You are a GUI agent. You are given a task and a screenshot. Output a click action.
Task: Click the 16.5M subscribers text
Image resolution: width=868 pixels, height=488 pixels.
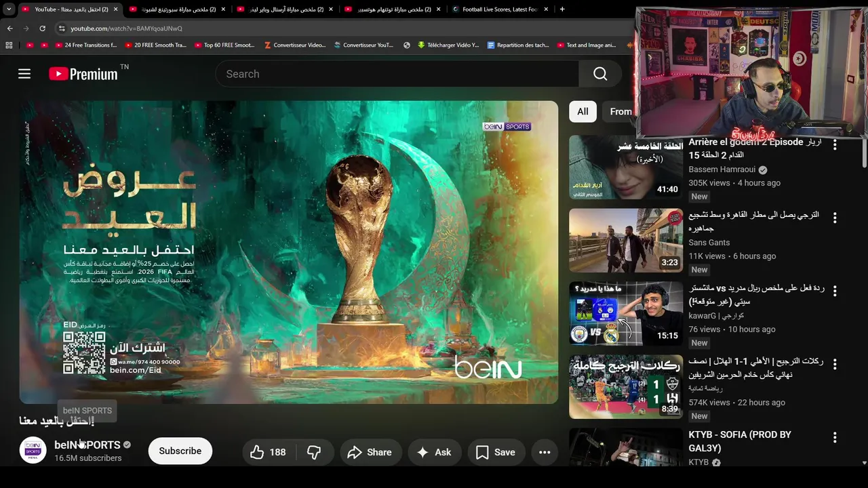coord(88,458)
